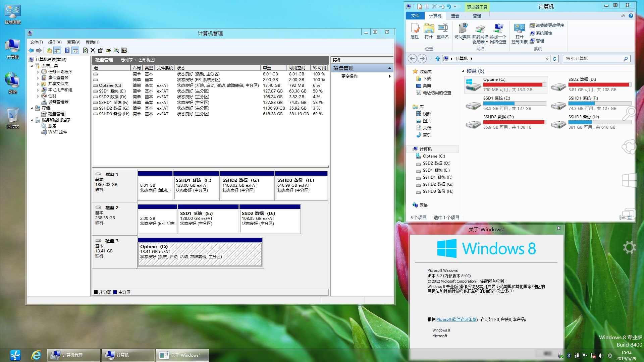Select the Optane (C:) row in volume list
The image size is (644, 362).
point(210,85)
